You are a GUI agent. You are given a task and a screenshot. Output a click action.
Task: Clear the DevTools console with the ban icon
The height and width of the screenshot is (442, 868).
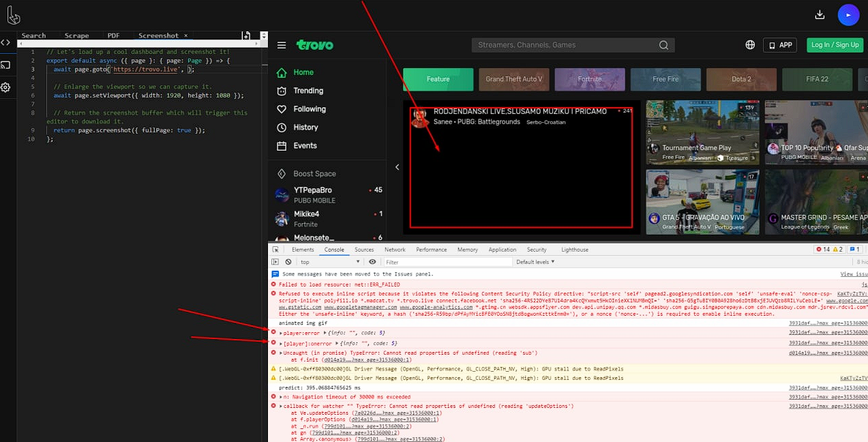coord(288,261)
